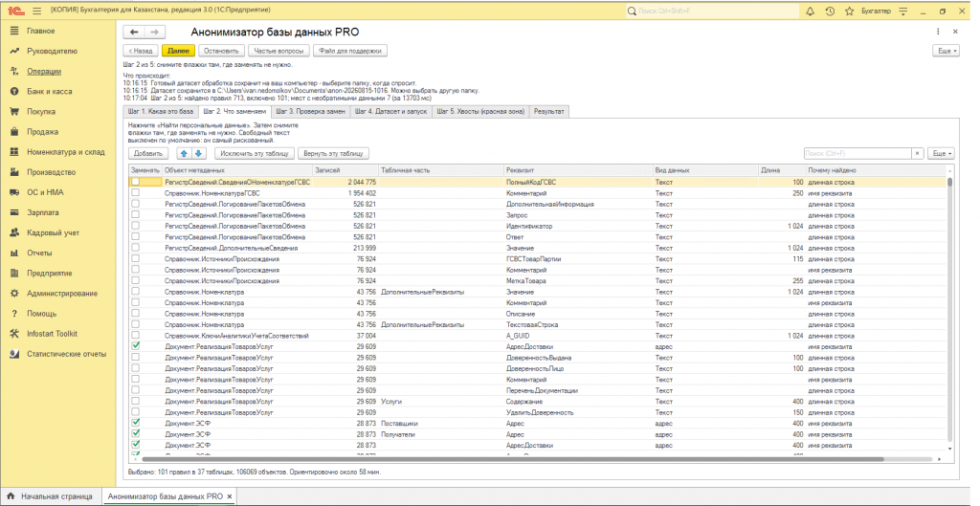Click the Остановить button
The width and height of the screenshot is (980, 506).
(221, 51)
